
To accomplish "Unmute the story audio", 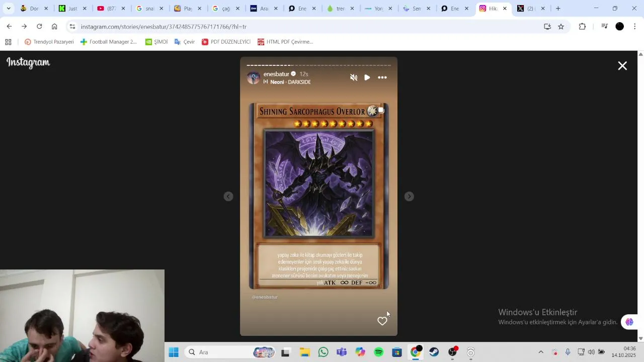I will click(x=354, y=77).
